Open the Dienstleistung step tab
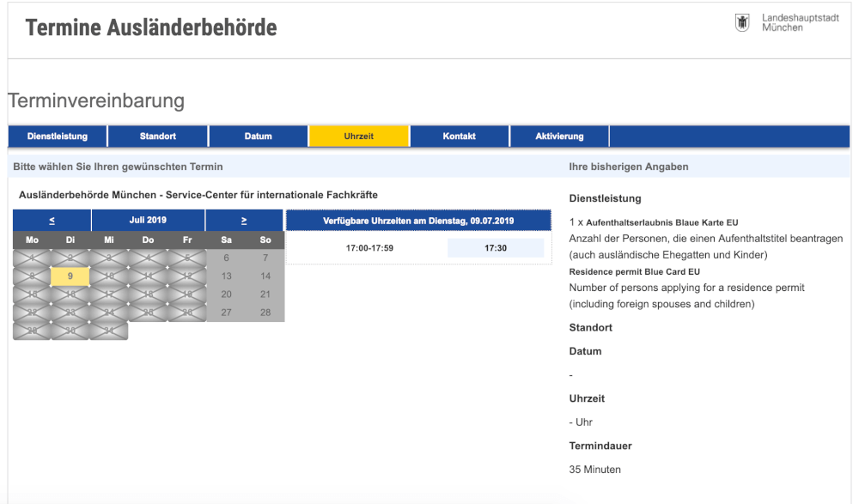The image size is (859, 504). pyautogui.click(x=58, y=137)
